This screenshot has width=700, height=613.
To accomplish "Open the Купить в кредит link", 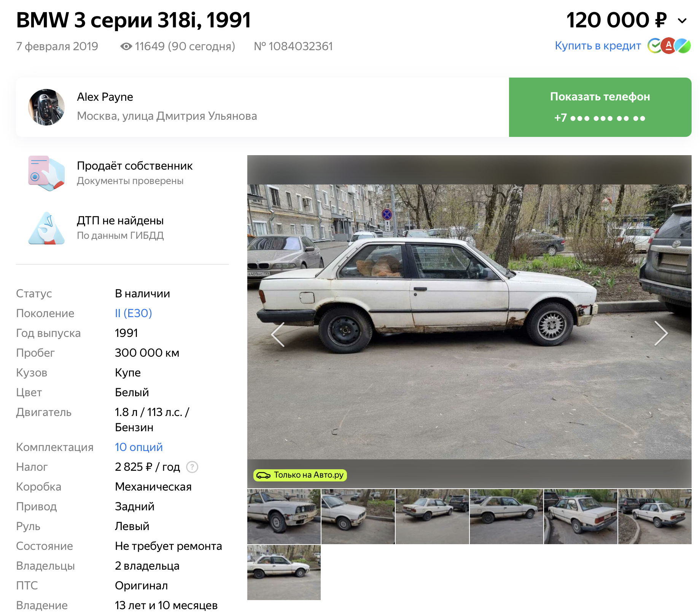I will point(598,46).
